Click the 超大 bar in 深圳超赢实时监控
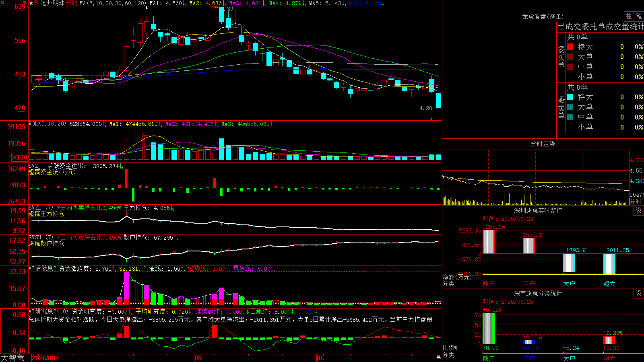The image size is (644, 362). click(x=609, y=264)
